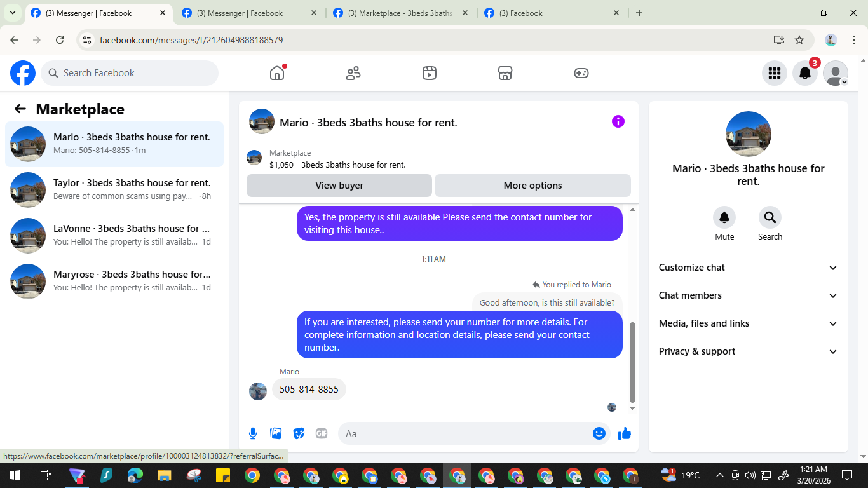Install app icon in address bar
The width and height of the screenshot is (868, 488).
pyautogui.click(x=779, y=40)
